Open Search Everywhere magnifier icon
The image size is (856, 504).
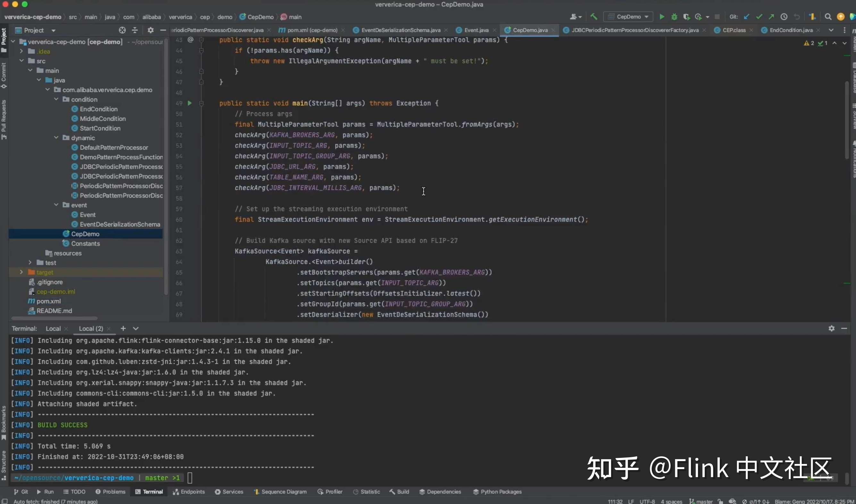pos(828,17)
